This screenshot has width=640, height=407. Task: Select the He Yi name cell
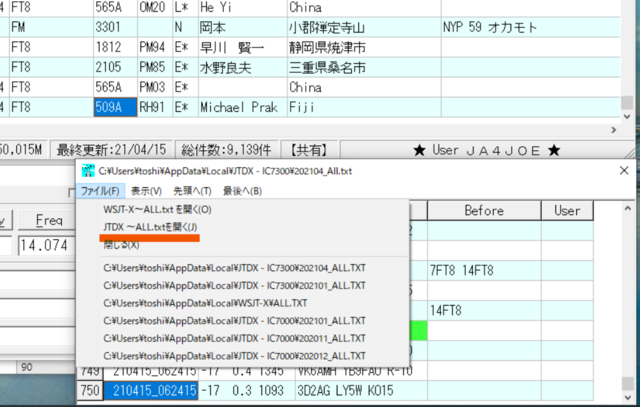pyautogui.click(x=242, y=7)
